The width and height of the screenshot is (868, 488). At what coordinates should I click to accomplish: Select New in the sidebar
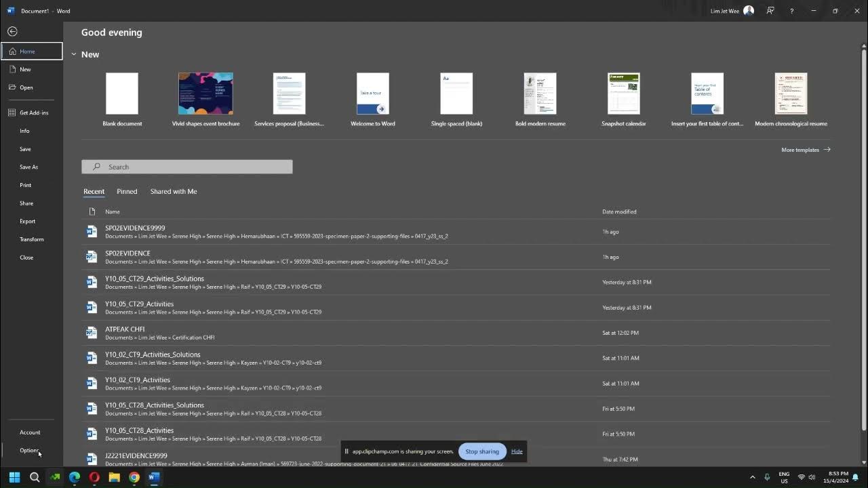(32, 69)
